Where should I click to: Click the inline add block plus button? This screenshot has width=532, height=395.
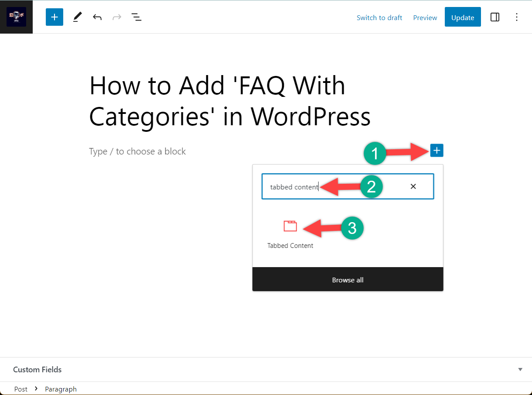click(437, 151)
